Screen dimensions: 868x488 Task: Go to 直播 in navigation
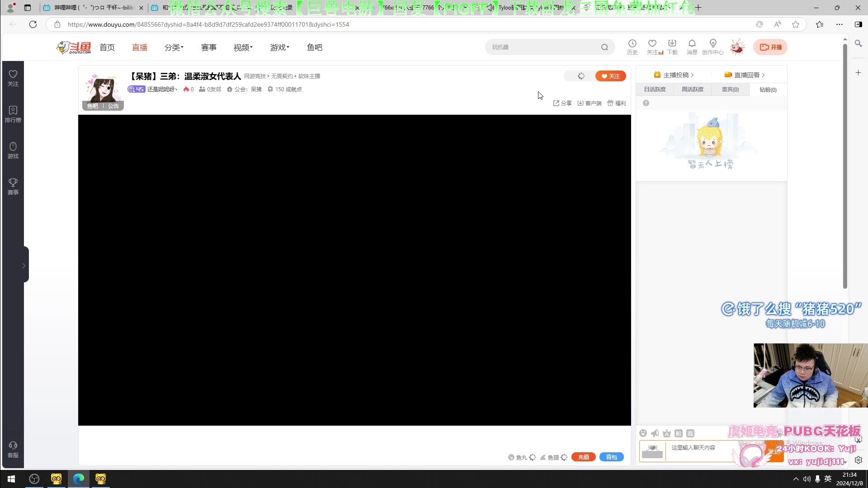pos(140,47)
